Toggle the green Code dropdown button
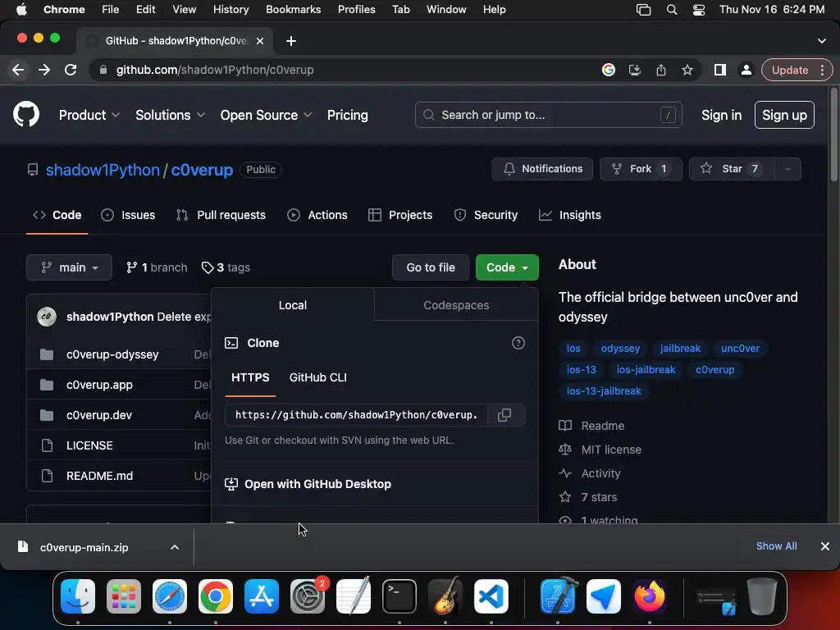Image resolution: width=840 pixels, height=630 pixels. (507, 267)
